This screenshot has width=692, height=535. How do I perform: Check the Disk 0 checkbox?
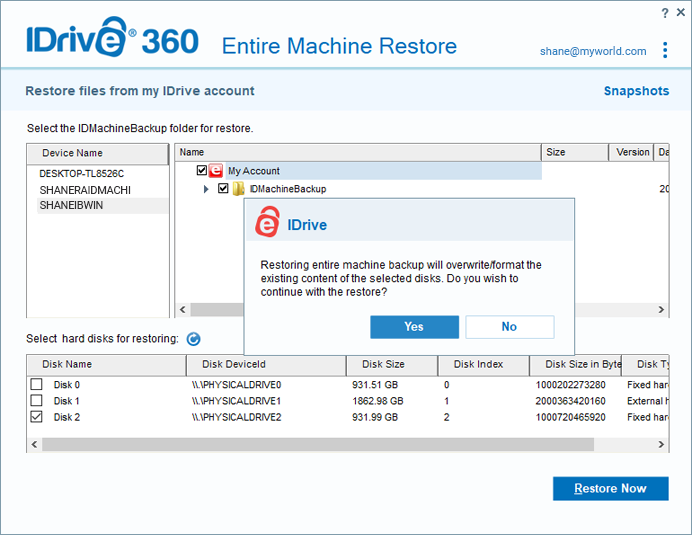point(37,384)
